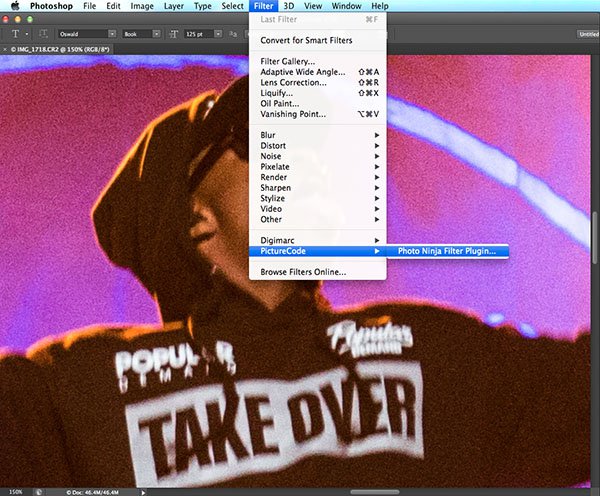Launch Photo Ninja Filter Plugin
This screenshot has width=600, height=496.
(x=447, y=251)
